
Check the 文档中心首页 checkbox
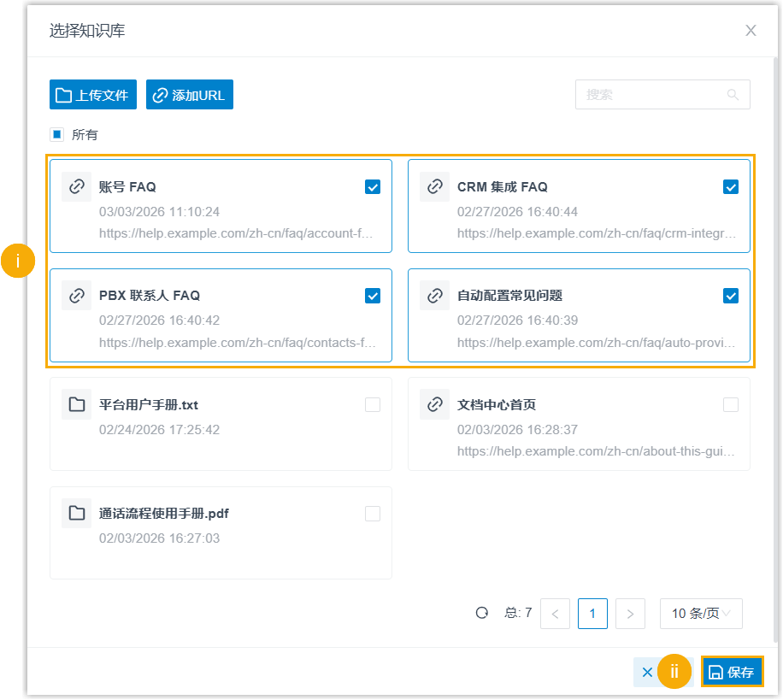[x=731, y=405]
